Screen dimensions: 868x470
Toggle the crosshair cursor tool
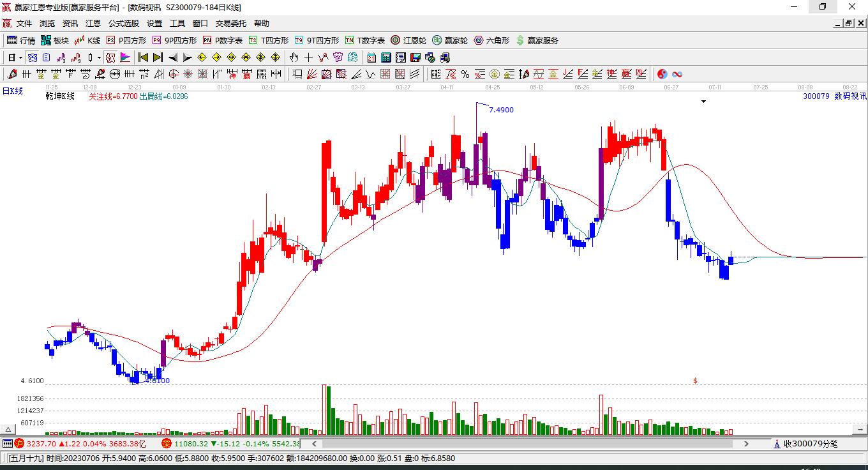coord(309,57)
